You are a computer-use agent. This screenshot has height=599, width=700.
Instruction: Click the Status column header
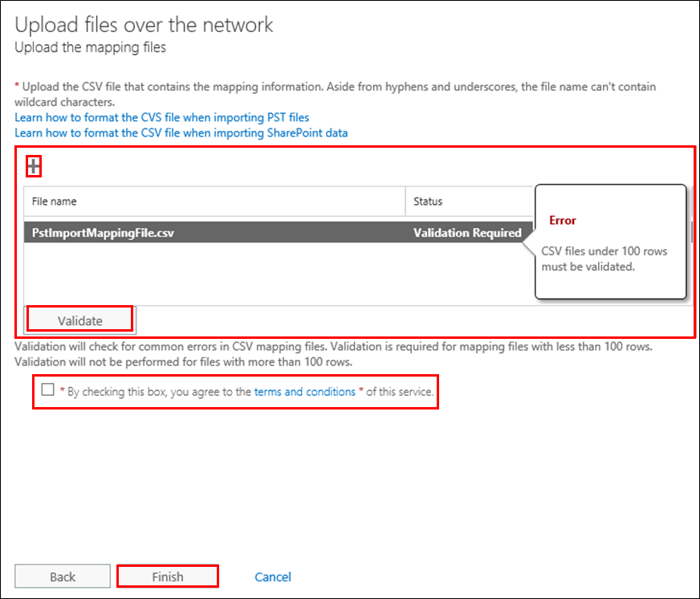(469, 202)
